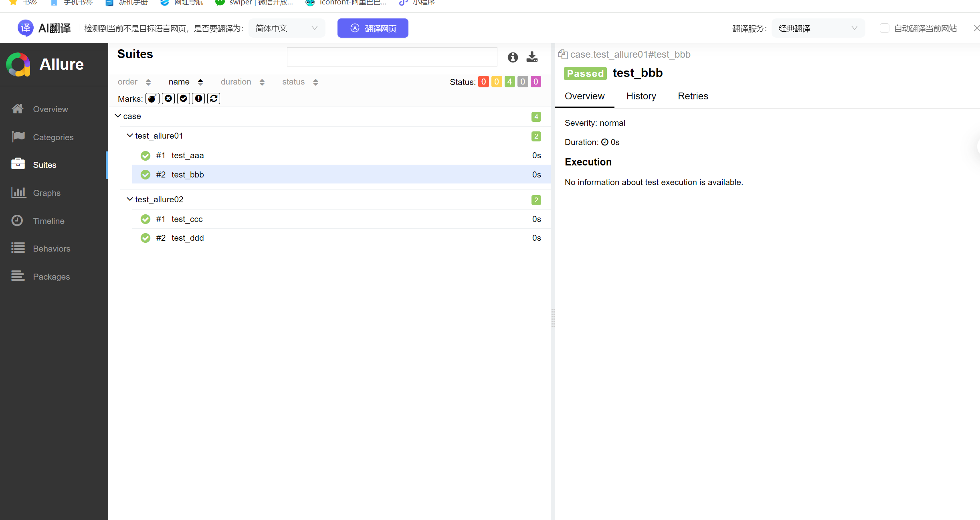980x520 pixels.
Task: Sort suites by order
Action: pyautogui.click(x=134, y=82)
